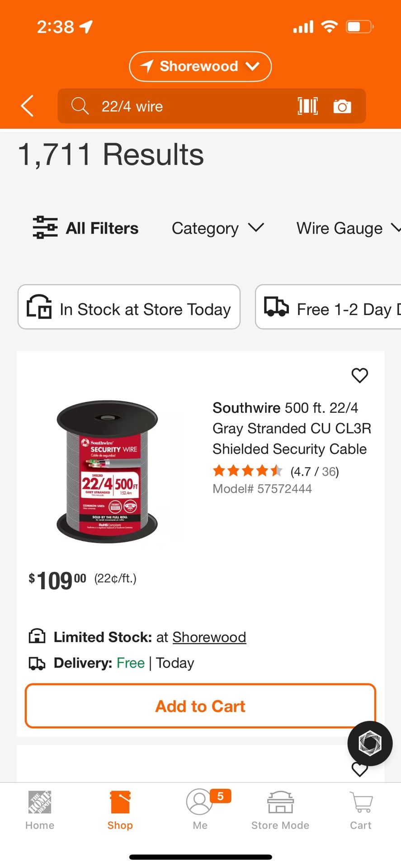
Task: Open the Cart
Action: [x=361, y=810]
